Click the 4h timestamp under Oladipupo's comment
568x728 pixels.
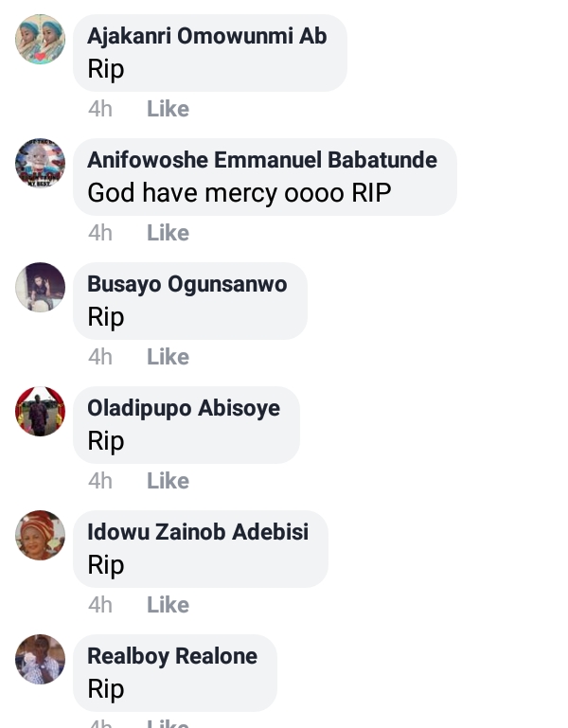click(x=99, y=481)
